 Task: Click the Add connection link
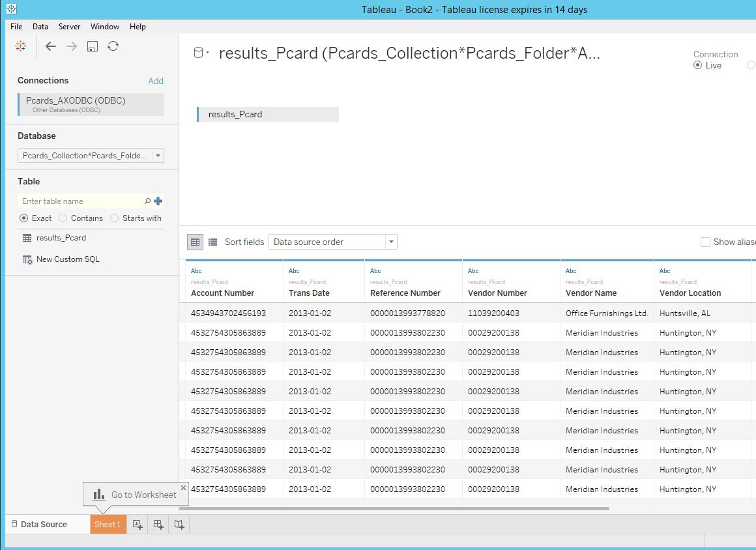[156, 80]
